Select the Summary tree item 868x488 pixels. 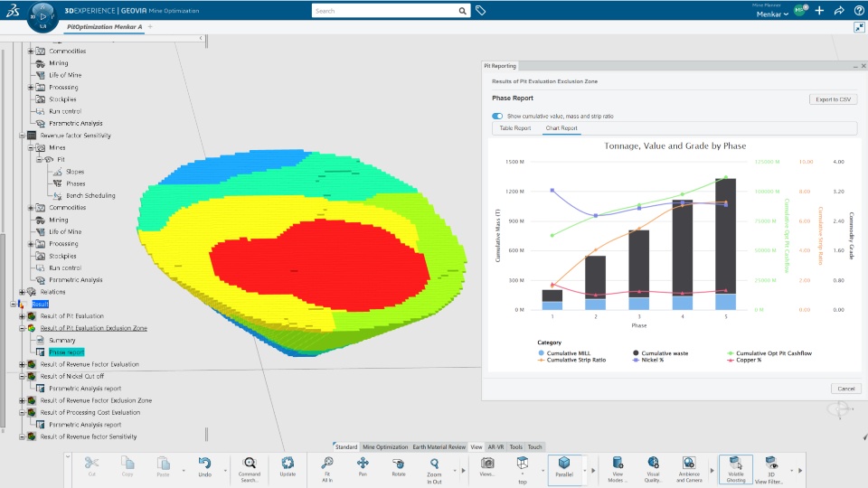(62, 341)
